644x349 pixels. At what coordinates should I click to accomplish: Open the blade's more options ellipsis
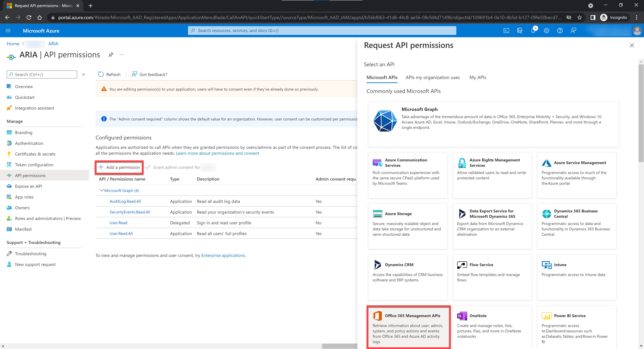pos(121,55)
